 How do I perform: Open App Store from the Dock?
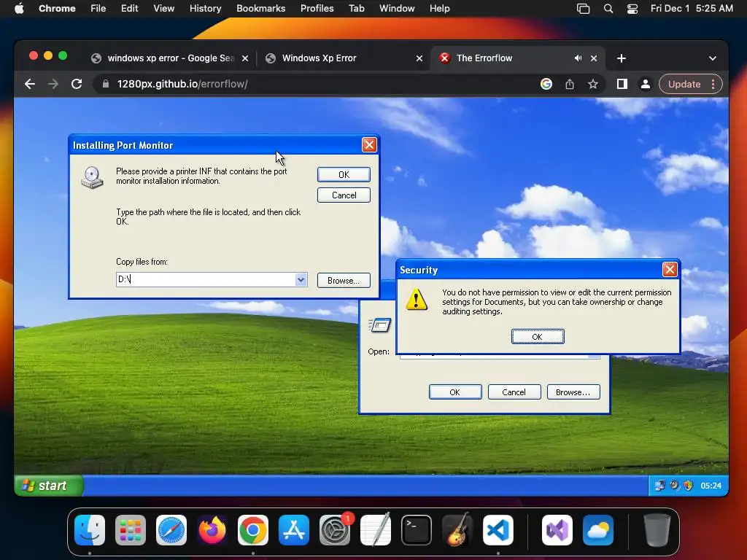[x=294, y=530]
